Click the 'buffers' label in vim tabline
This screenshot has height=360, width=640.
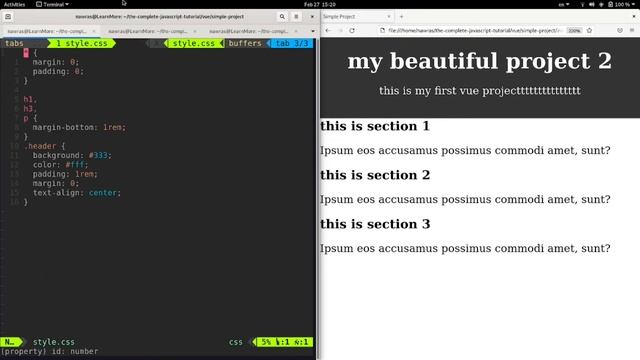click(245, 43)
